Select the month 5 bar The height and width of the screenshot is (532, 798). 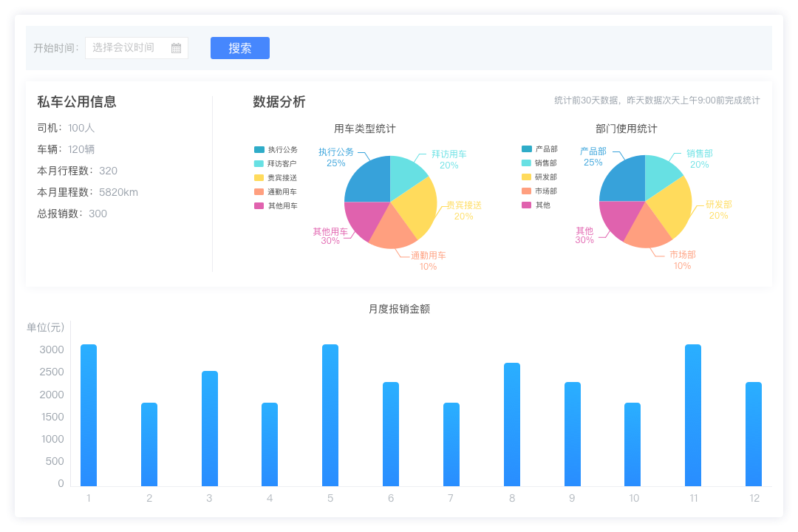pos(330,415)
